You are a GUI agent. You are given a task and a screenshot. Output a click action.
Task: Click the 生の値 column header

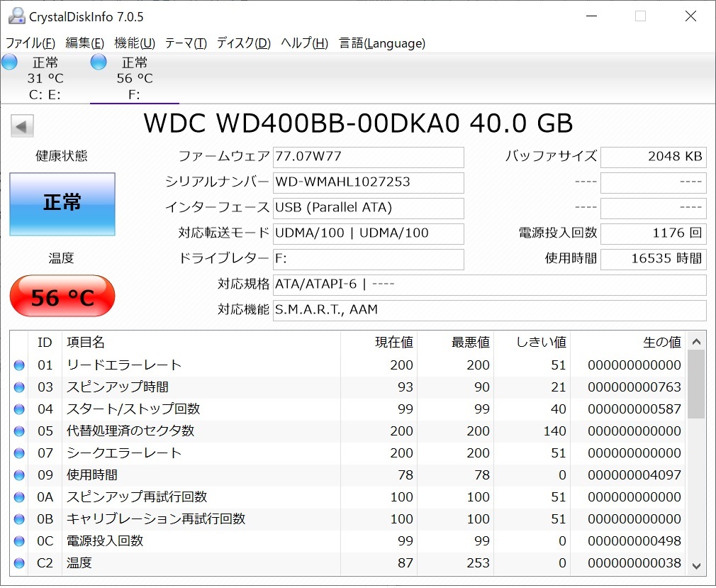(628, 342)
